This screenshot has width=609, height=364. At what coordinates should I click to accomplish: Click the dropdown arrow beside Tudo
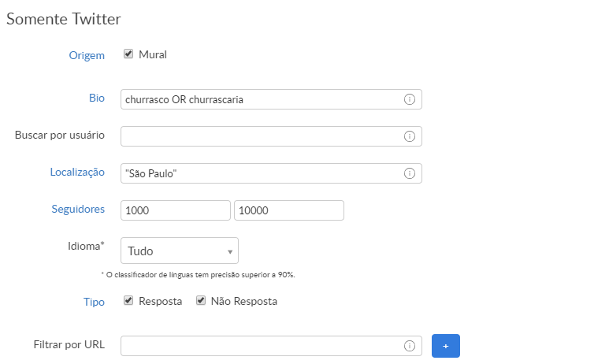point(229,252)
